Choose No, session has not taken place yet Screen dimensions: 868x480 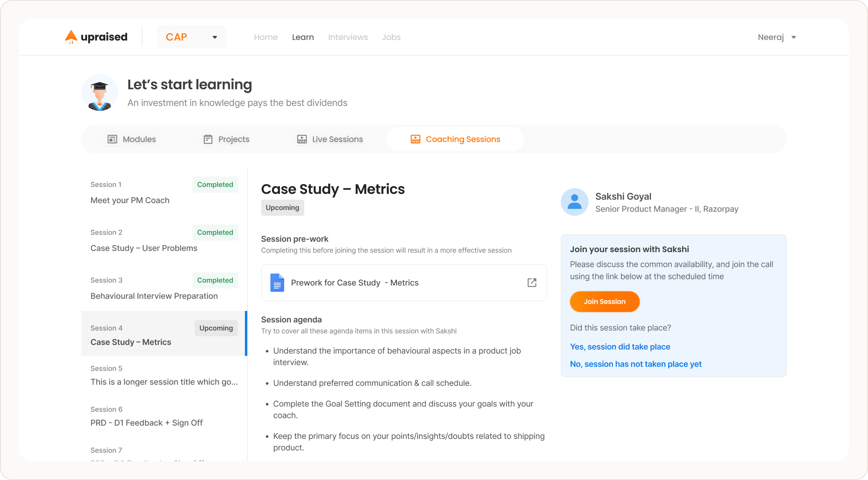[636, 364]
